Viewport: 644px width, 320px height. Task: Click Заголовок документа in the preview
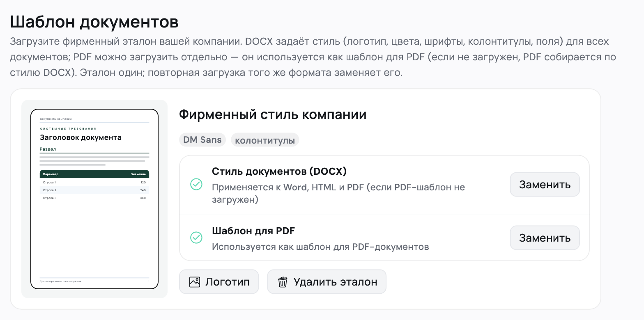coord(80,137)
